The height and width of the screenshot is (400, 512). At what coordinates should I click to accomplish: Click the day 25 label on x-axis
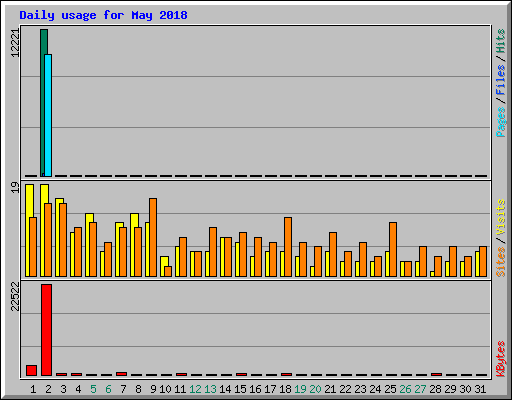point(390,389)
